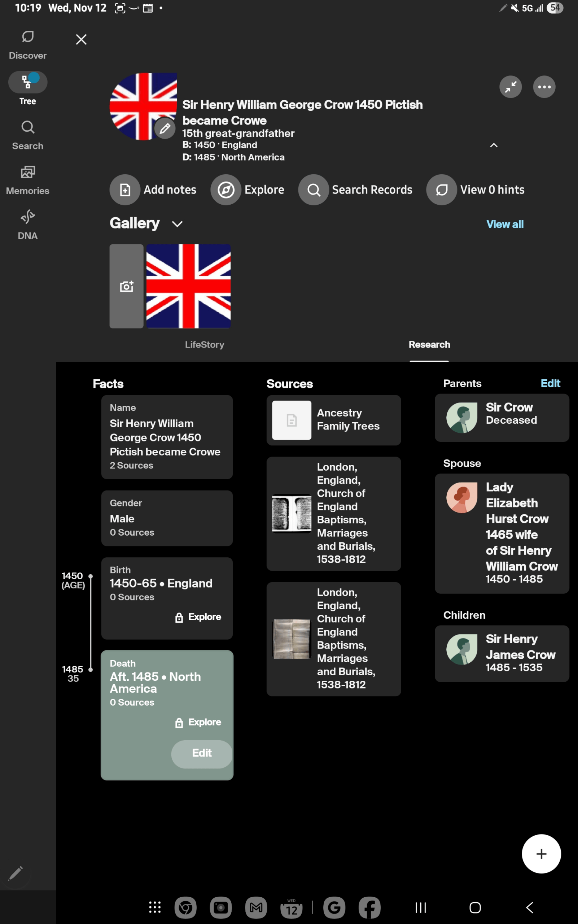Add a photo using the camera icon
578x924 pixels.
tap(126, 286)
